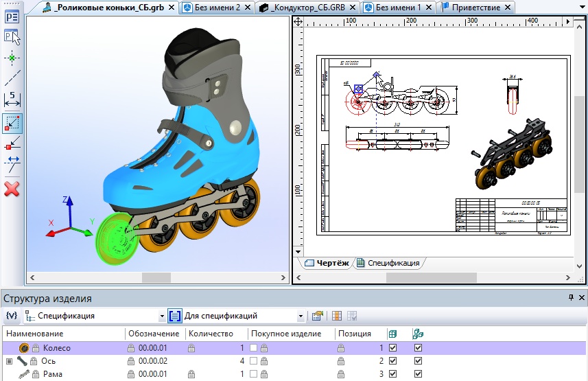This screenshot has width=588, height=381.
Task: Pin the Структура изделия panel
Action: tap(571, 298)
